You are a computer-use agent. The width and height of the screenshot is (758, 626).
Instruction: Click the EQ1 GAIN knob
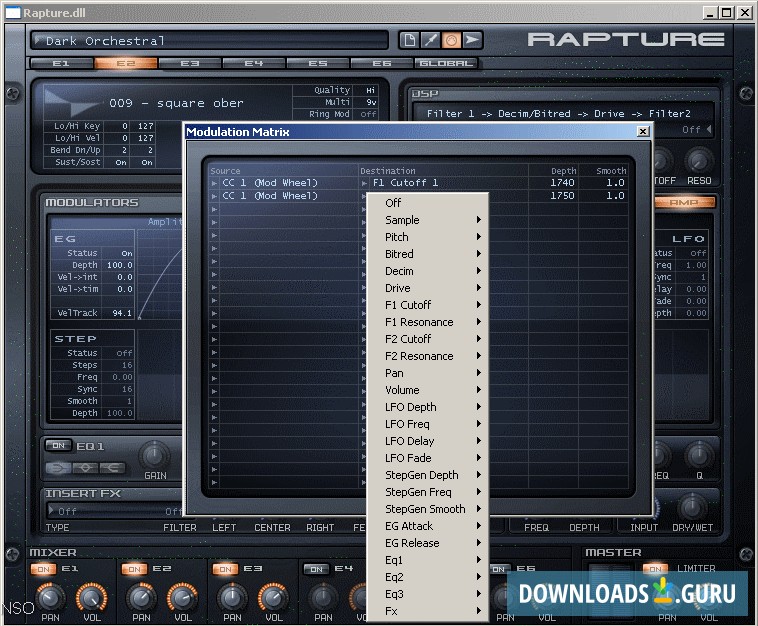tap(154, 455)
